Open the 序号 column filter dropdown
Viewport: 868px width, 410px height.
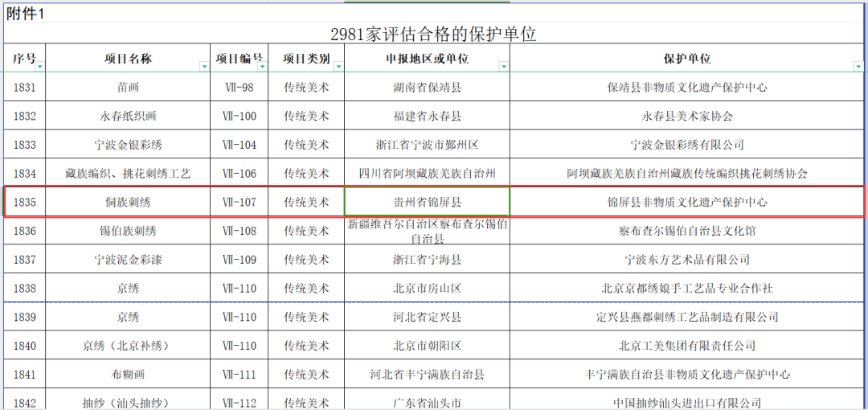39,67
